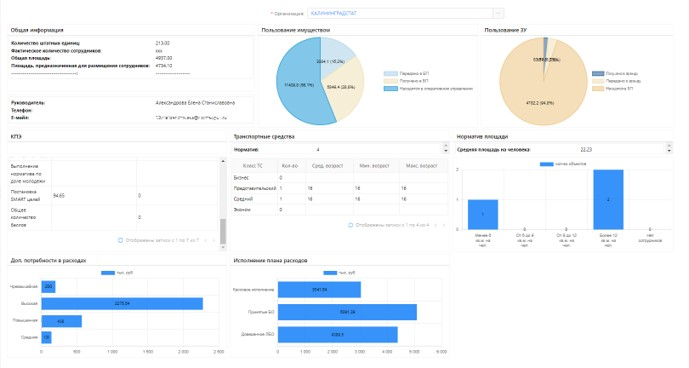689x368 pixels.
Task: Decrease Норматив value with down stepper arrow
Action: tap(446, 152)
